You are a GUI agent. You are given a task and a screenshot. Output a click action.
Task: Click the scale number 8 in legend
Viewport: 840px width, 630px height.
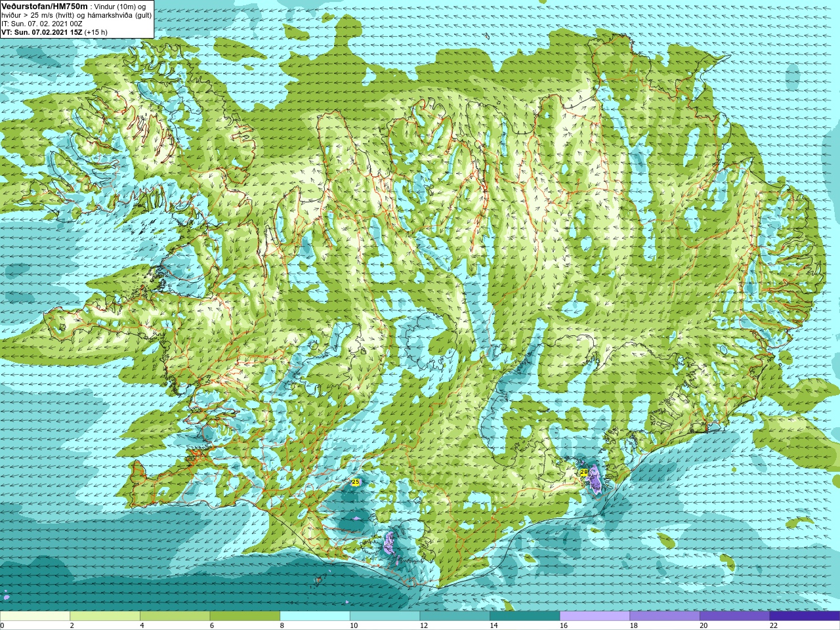click(x=282, y=625)
